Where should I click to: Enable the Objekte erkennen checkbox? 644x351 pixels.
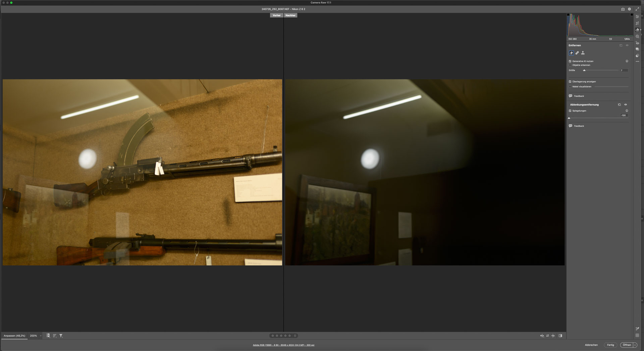tap(570, 65)
